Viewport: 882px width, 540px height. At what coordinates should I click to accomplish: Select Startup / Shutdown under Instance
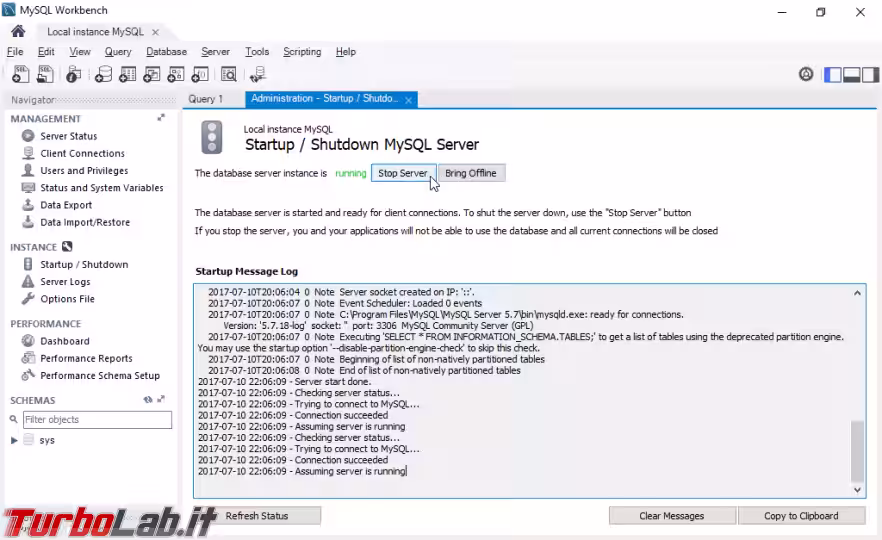click(84, 264)
